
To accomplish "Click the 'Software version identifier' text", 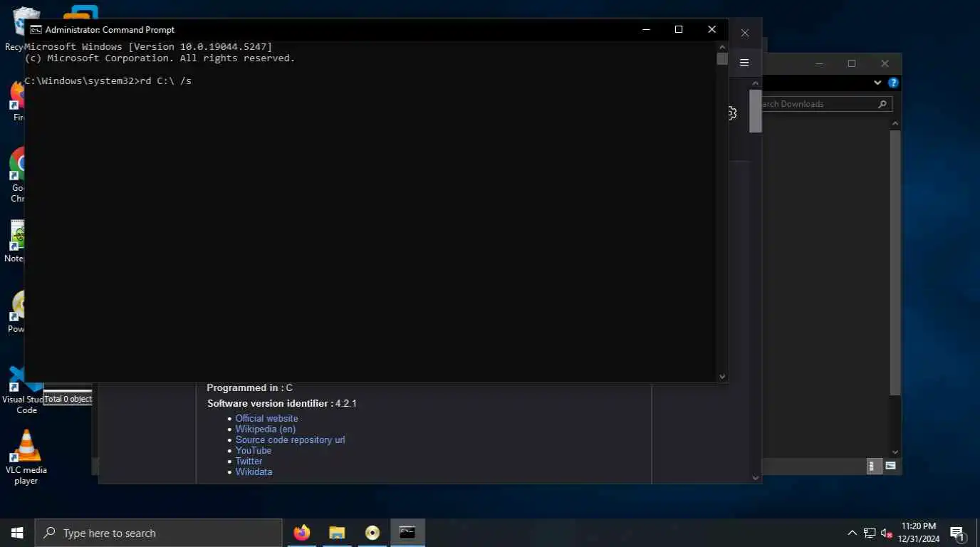I will (269, 404).
